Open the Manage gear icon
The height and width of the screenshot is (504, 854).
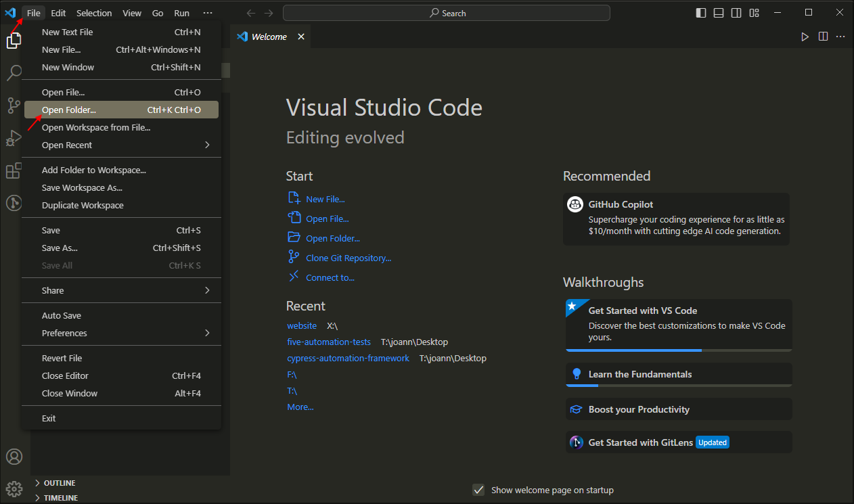pyautogui.click(x=14, y=488)
